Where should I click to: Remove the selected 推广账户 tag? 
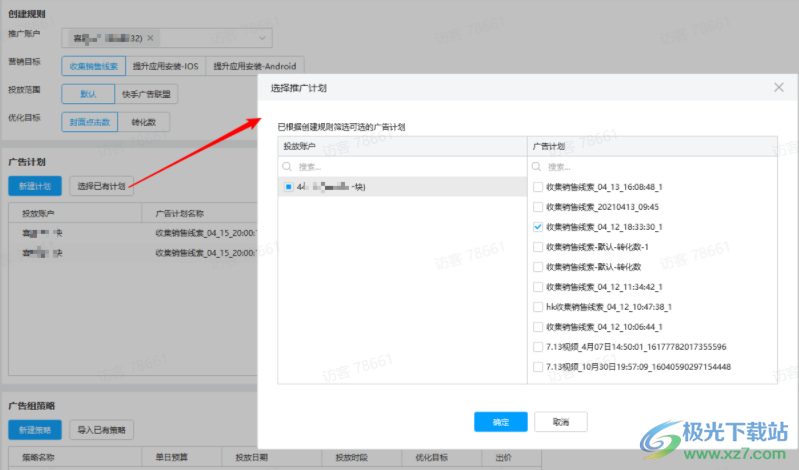tap(150, 38)
